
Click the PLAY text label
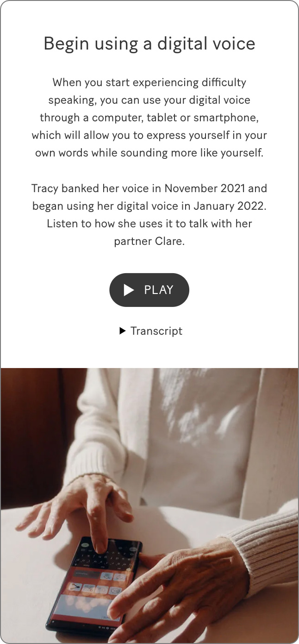click(159, 290)
